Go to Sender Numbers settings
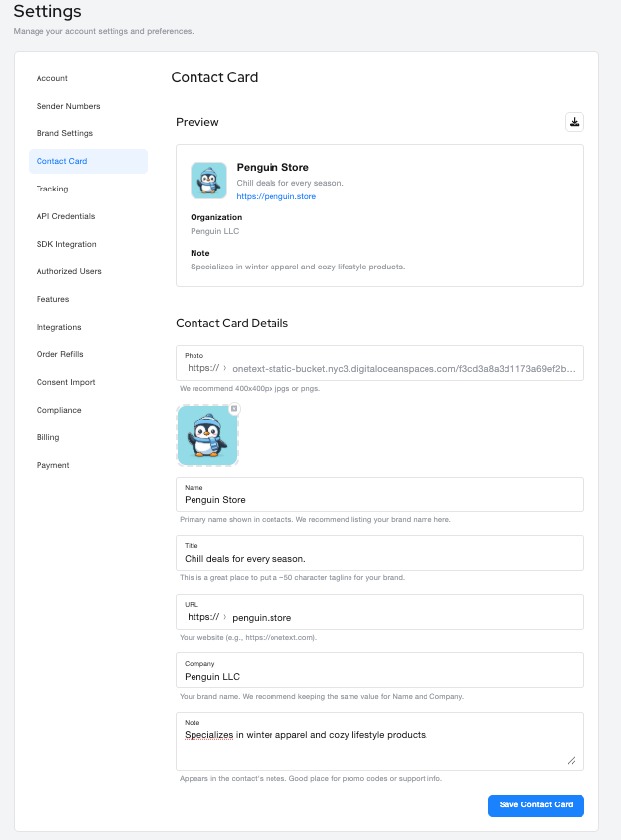Image resolution: width=621 pixels, height=840 pixels. 68,106
